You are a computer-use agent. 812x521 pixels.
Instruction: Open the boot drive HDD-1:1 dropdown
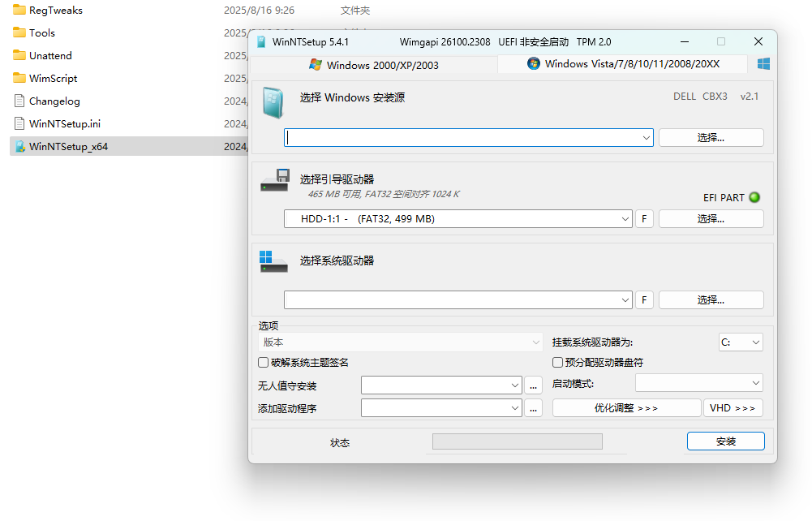coord(625,219)
